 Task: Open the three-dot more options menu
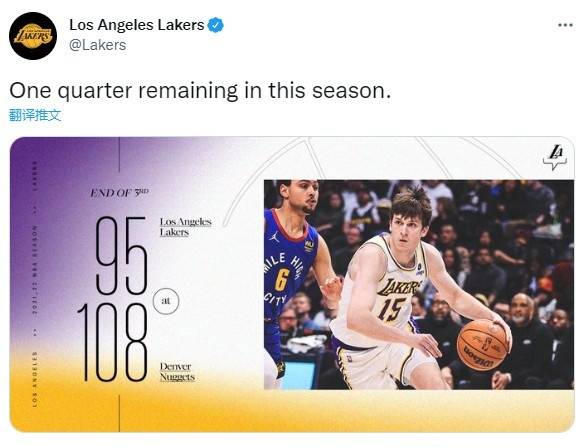click(x=565, y=25)
